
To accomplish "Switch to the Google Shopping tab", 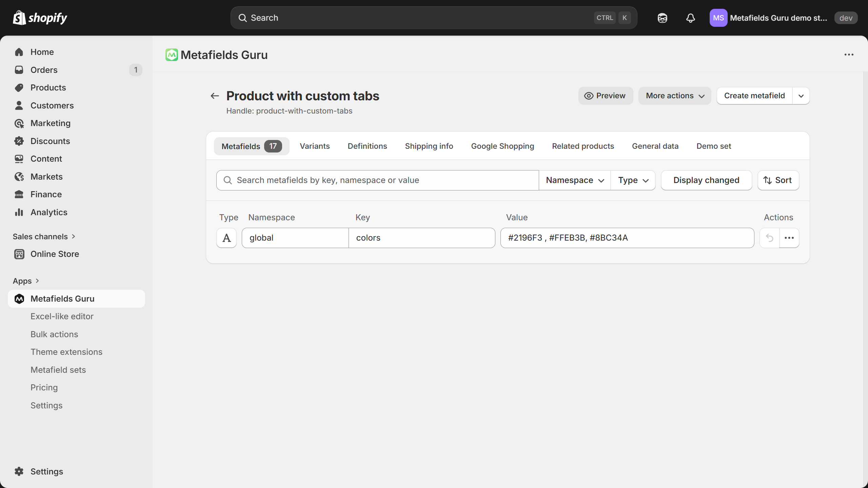I will click(x=502, y=146).
